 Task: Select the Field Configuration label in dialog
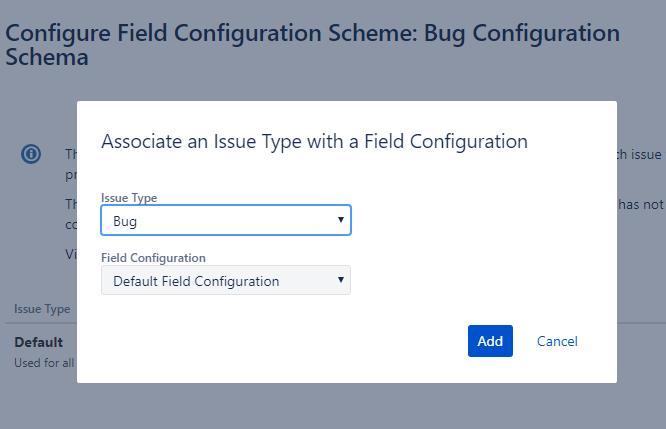(x=153, y=258)
